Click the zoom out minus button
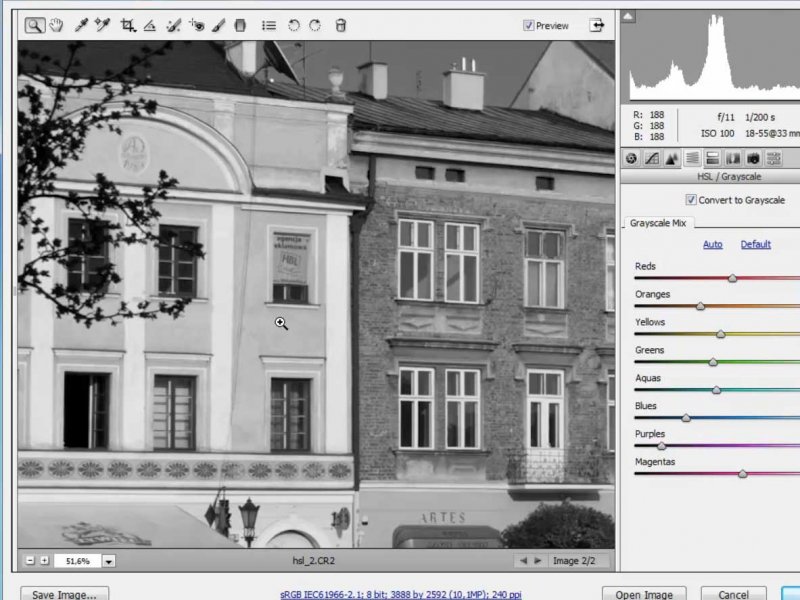Viewport: 800px width, 600px height. click(x=30, y=562)
